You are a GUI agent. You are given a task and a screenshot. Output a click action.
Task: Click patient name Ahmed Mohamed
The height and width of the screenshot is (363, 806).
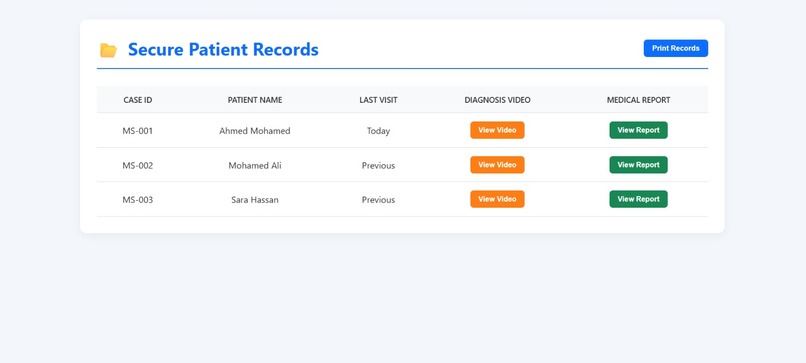(x=255, y=131)
